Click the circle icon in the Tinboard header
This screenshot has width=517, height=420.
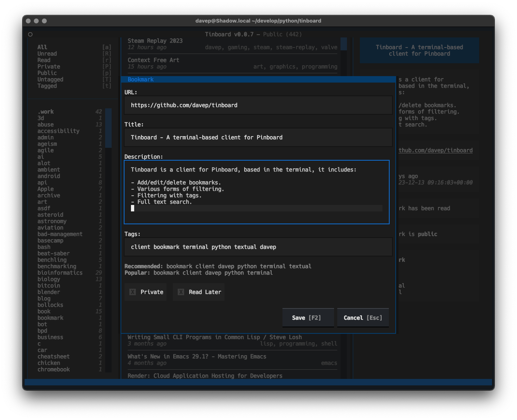point(30,35)
